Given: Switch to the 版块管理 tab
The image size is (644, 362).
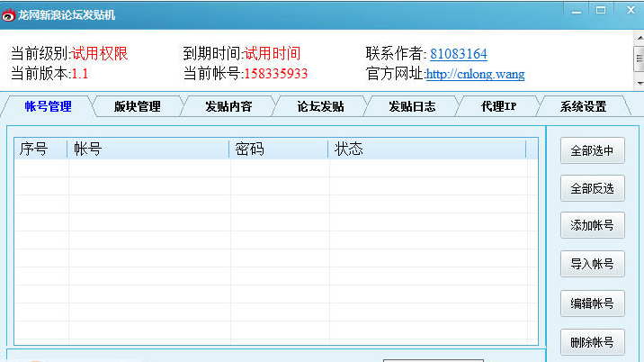Looking at the screenshot, I should pyautogui.click(x=138, y=106).
